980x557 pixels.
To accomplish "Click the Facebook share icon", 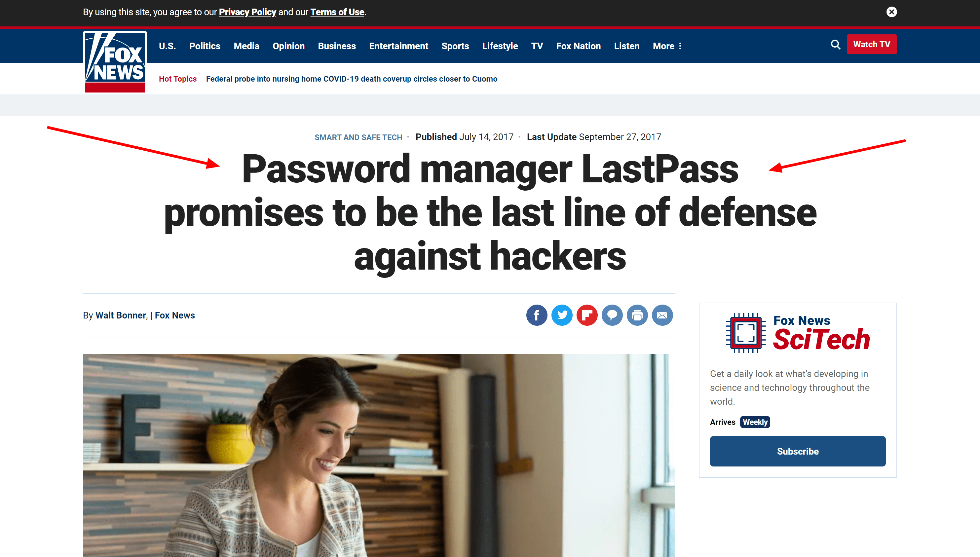I will (x=537, y=315).
